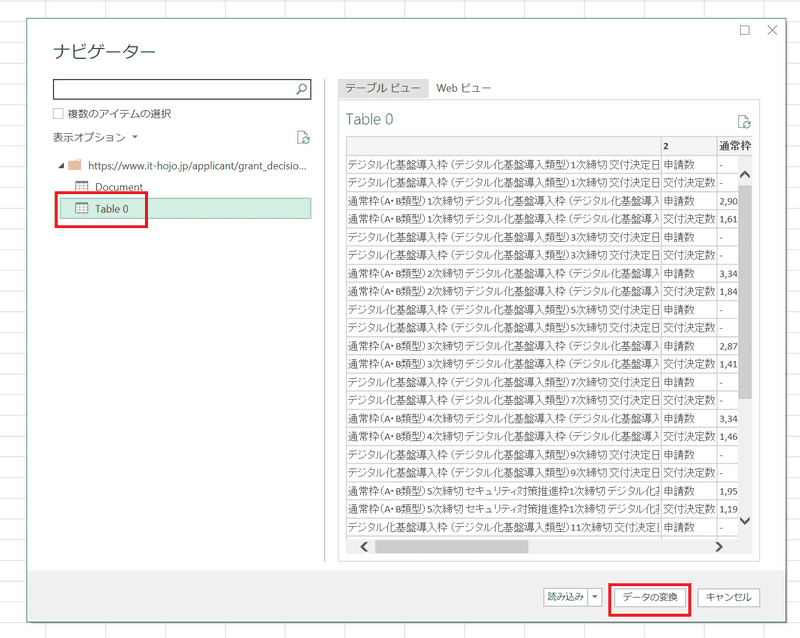Click the Table 0 preview refresh icon

[x=743, y=121]
